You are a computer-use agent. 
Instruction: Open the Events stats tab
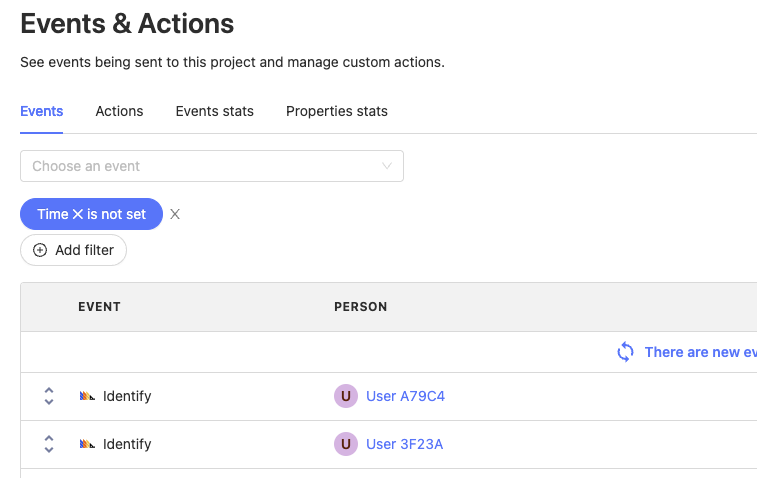tap(214, 111)
